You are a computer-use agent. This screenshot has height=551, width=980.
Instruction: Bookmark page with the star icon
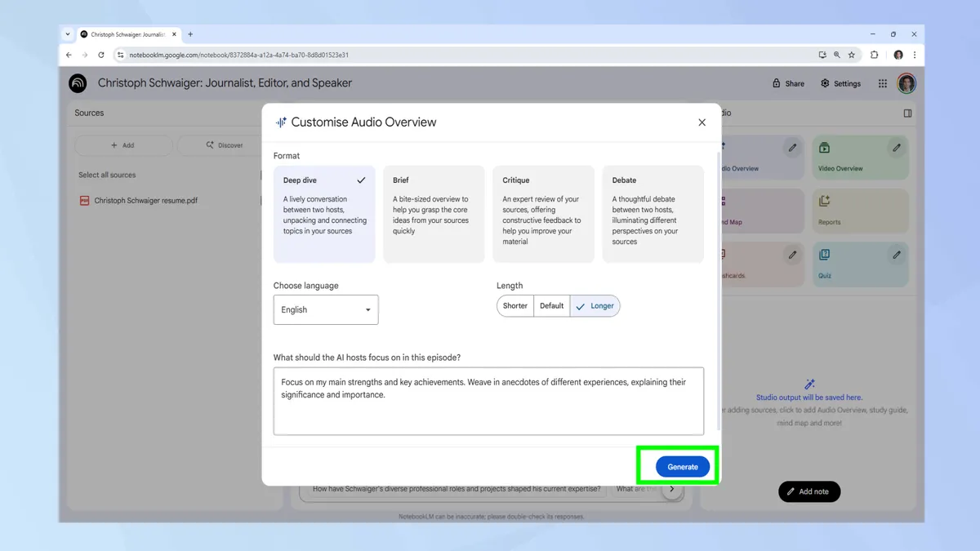tap(852, 56)
